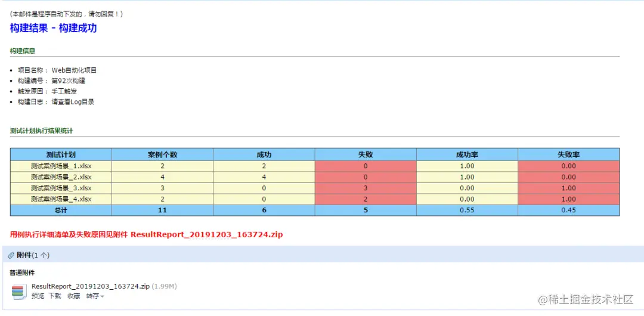Open ResultReport_20191203_163724.zip attachment name
Viewport: 644px width, 316px height.
pyautogui.click(x=91, y=286)
